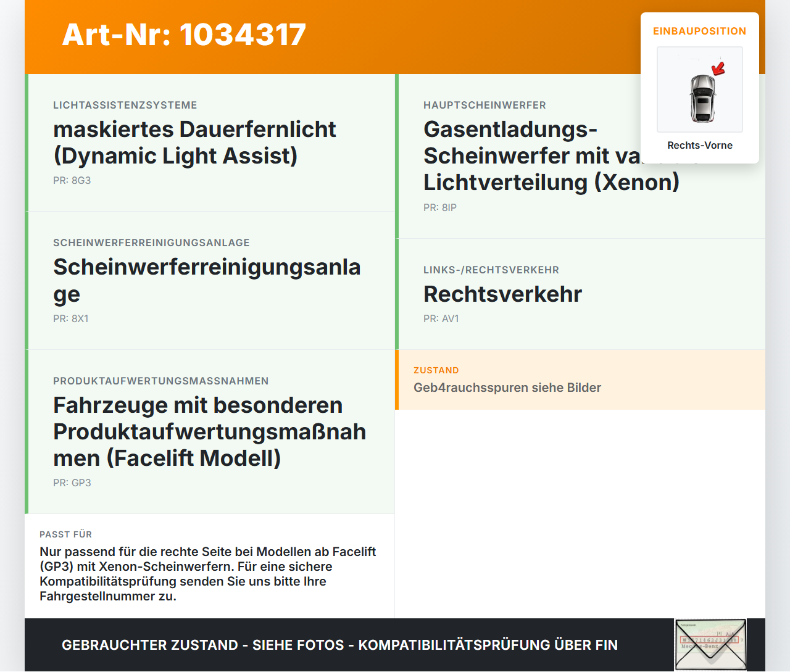Screen dimensions: 790x672
Task: Click the PR: 8X1 code
Action: coord(71,318)
